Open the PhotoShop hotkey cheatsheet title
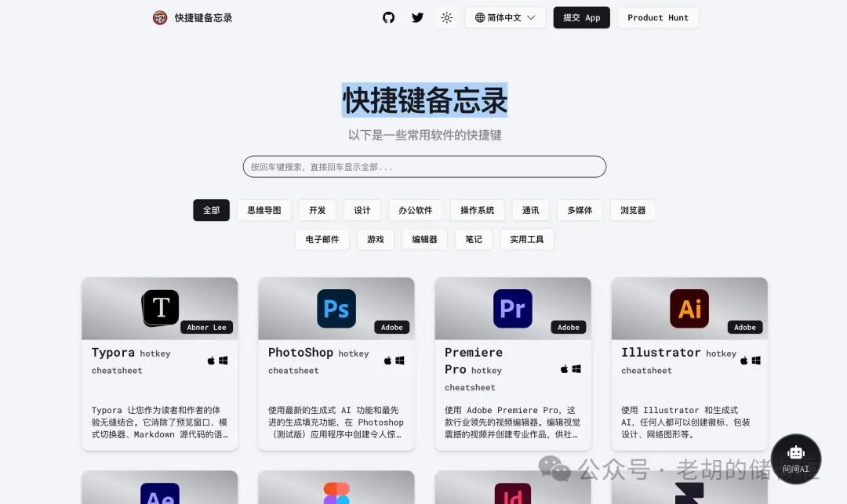 (318, 361)
